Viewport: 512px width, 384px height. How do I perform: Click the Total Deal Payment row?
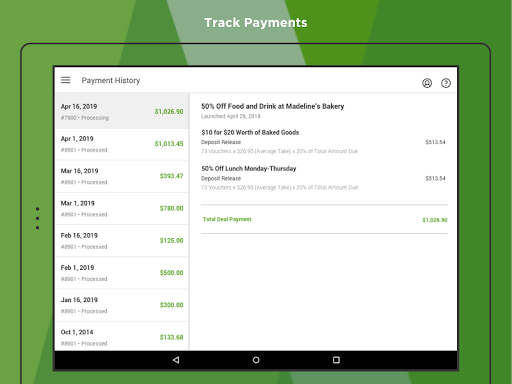(x=324, y=219)
